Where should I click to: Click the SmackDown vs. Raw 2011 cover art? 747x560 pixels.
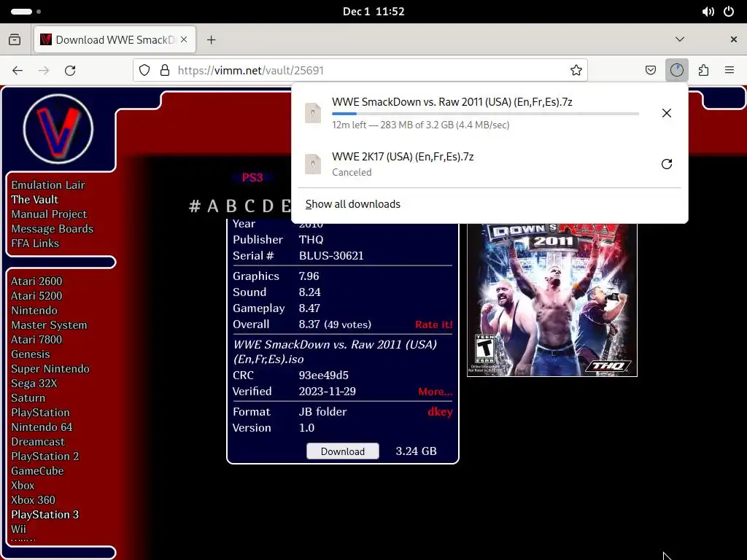pyautogui.click(x=552, y=300)
